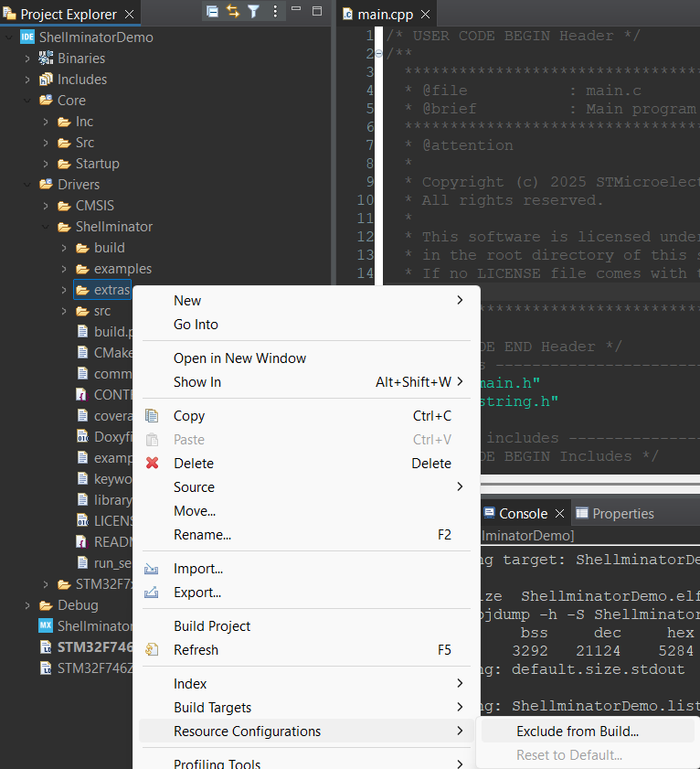Select the extras folder in tree
The image size is (700, 769).
click(x=103, y=290)
